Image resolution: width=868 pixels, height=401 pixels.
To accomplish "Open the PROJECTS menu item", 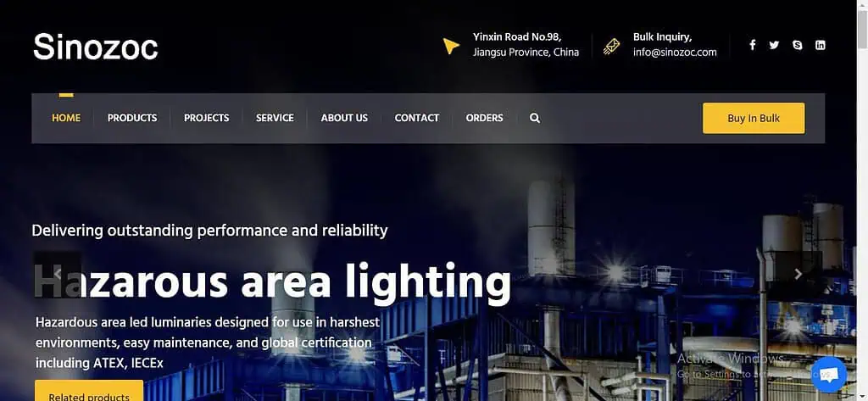I will [207, 118].
